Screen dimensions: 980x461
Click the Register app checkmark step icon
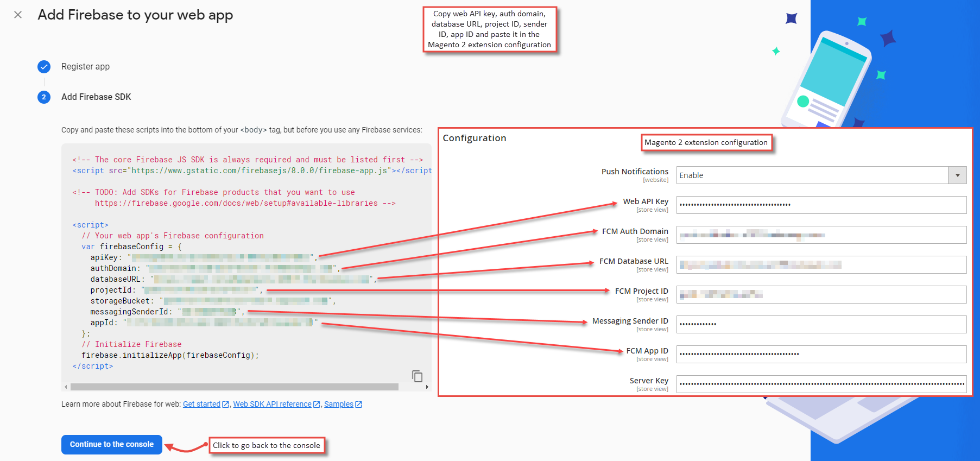pos(44,67)
